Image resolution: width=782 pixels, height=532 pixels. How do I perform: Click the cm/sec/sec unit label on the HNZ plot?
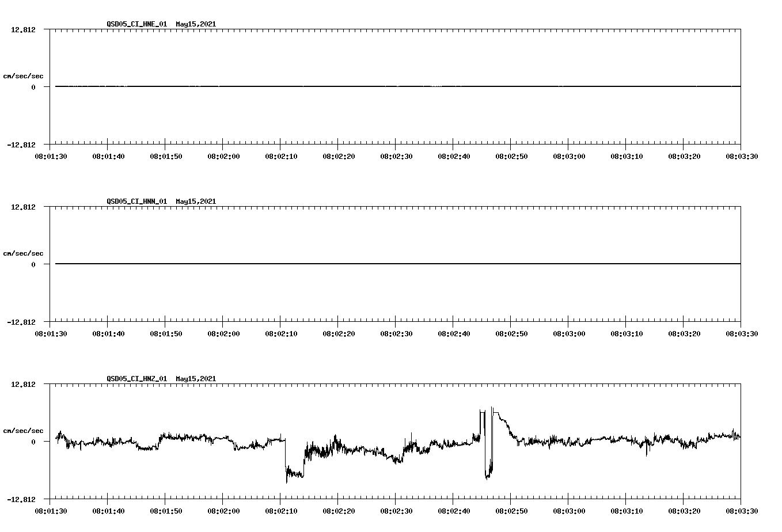24,430
